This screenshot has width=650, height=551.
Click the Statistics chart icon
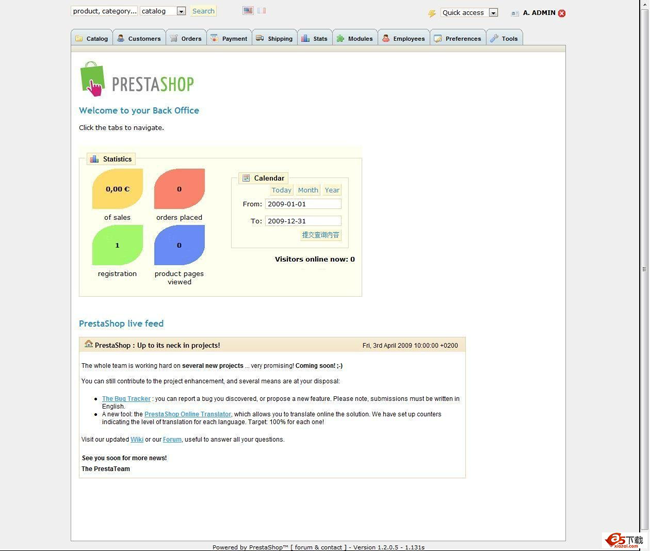(x=95, y=159)
